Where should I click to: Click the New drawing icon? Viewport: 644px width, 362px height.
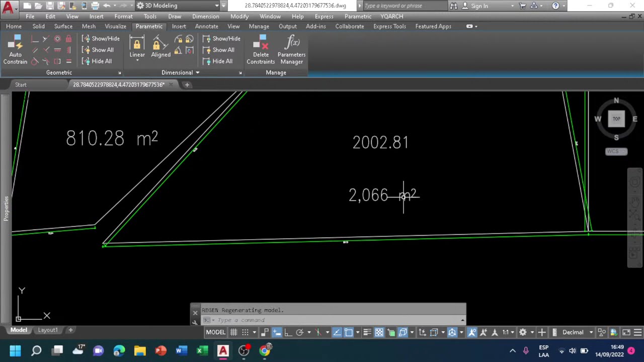pos(27,6)
